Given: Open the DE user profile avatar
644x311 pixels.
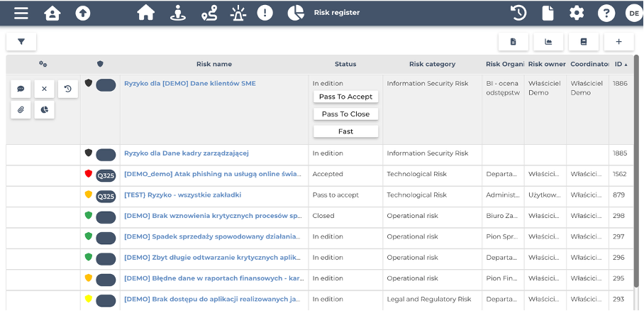Looking at the screenshot, I should 632,13.
